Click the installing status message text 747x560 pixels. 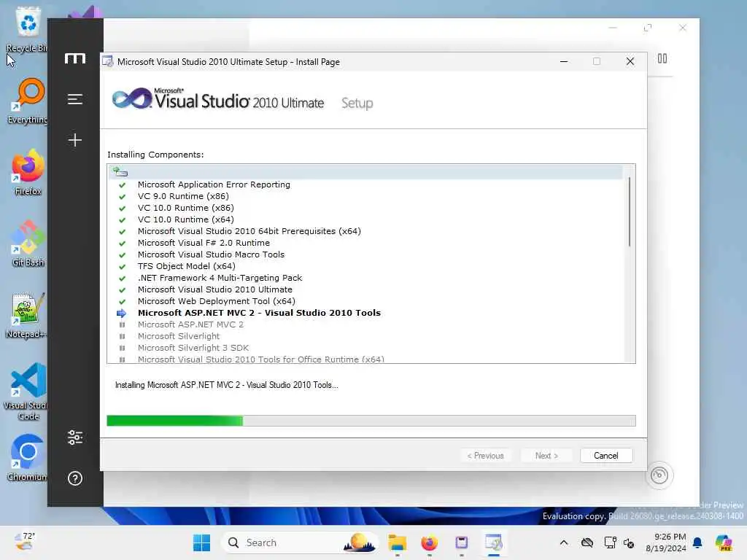226,385
